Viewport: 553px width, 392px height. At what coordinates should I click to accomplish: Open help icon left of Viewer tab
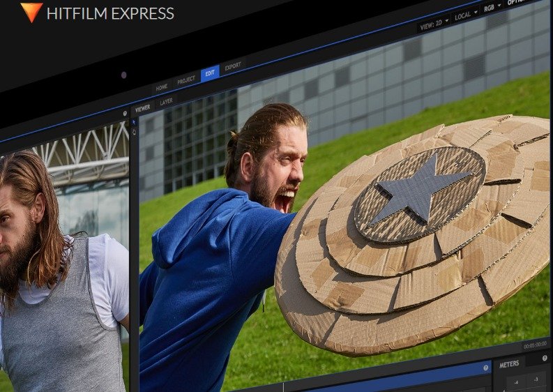125,114
